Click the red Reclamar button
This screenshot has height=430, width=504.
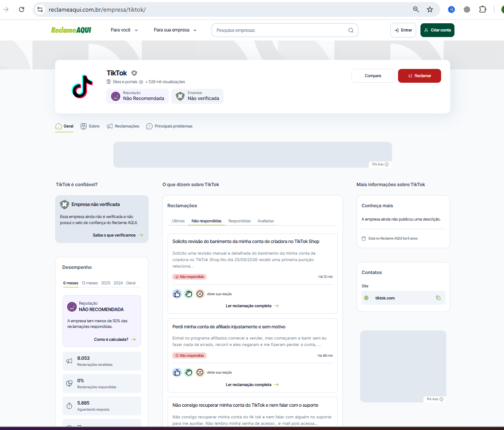click(420, 76)
